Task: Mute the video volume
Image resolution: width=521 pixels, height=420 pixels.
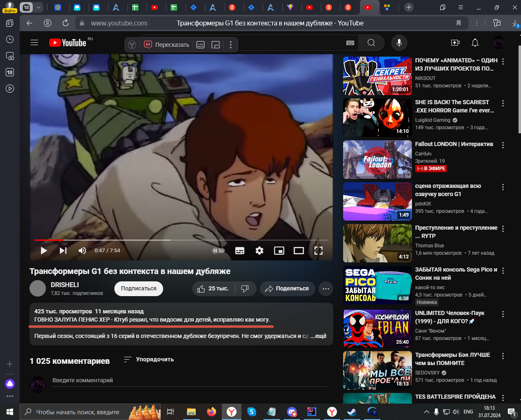Action: [x=82, y=251]
